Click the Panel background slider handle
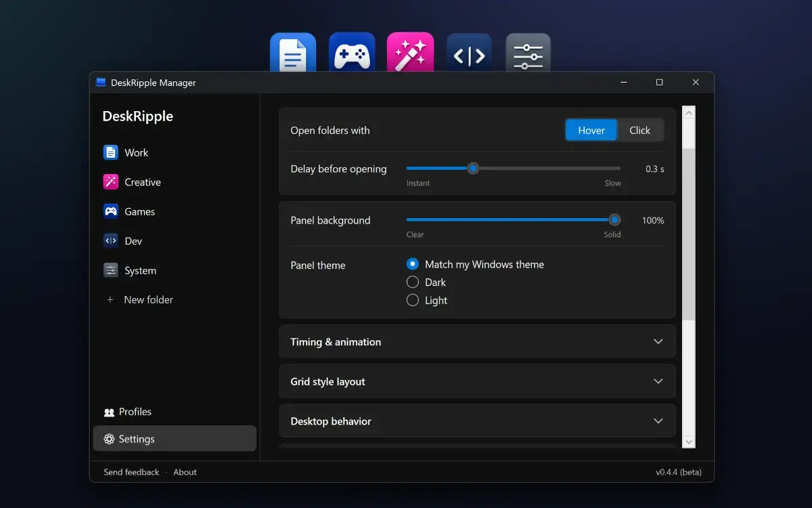This screenshot has width=812, height=508. point(614,219)
